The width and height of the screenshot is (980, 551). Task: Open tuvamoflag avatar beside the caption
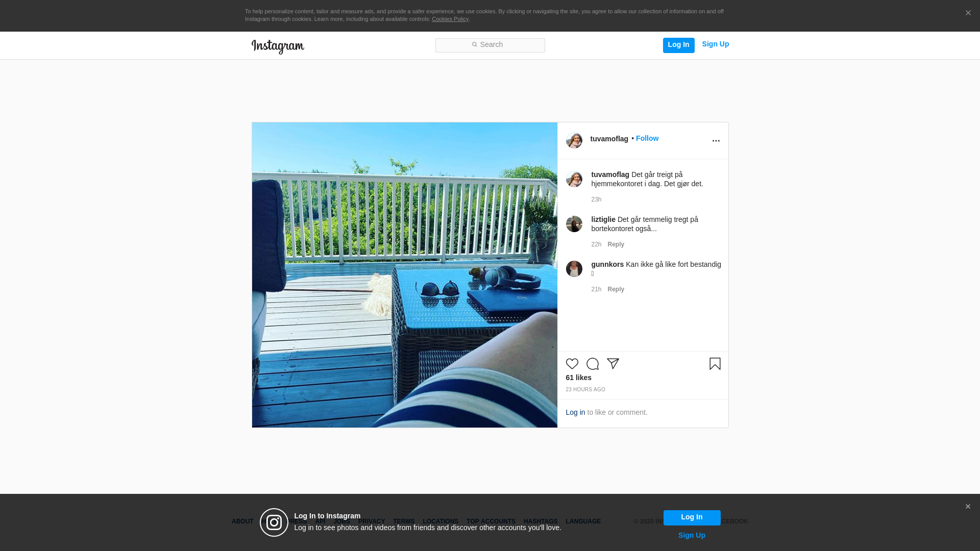click(x=574, y=179)
